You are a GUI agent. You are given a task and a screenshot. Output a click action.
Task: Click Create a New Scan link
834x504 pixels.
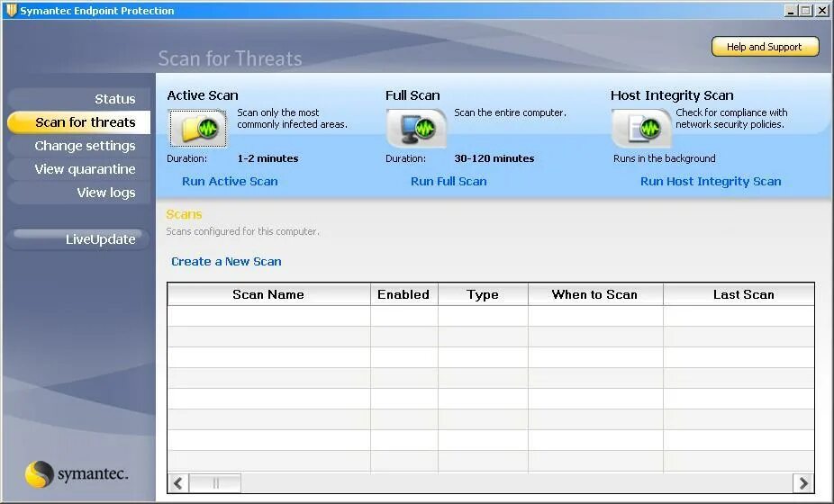226,262
